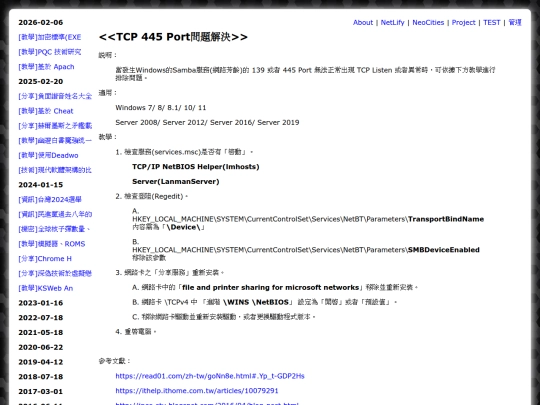Open the NetLify link
The image size is (540, 405).
392,23
